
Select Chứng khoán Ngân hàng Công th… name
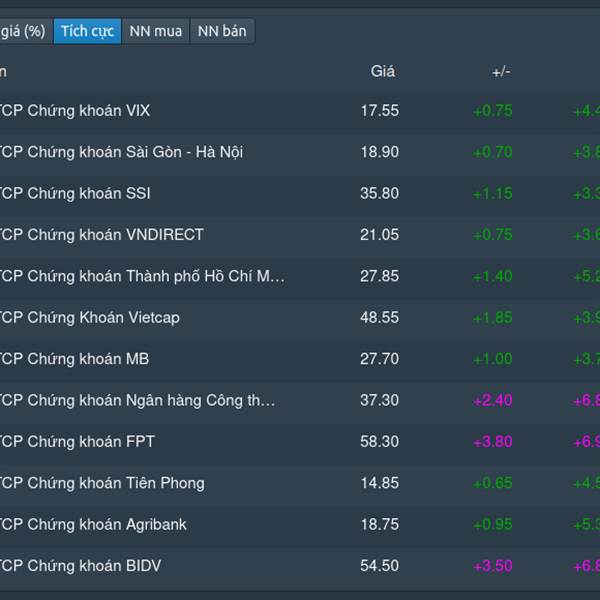point(151,400)
